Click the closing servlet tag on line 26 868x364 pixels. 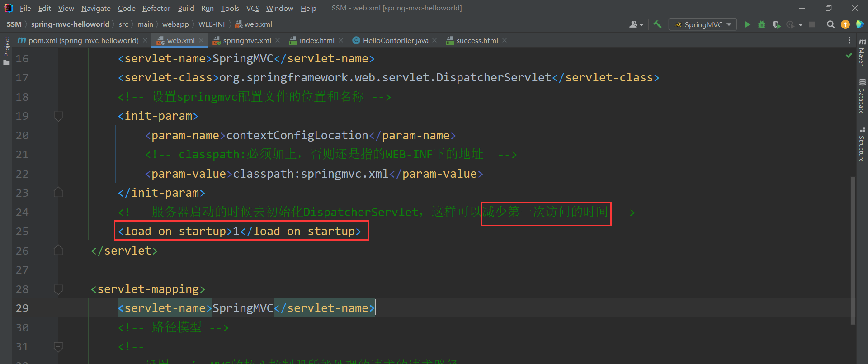click(124, 251)
